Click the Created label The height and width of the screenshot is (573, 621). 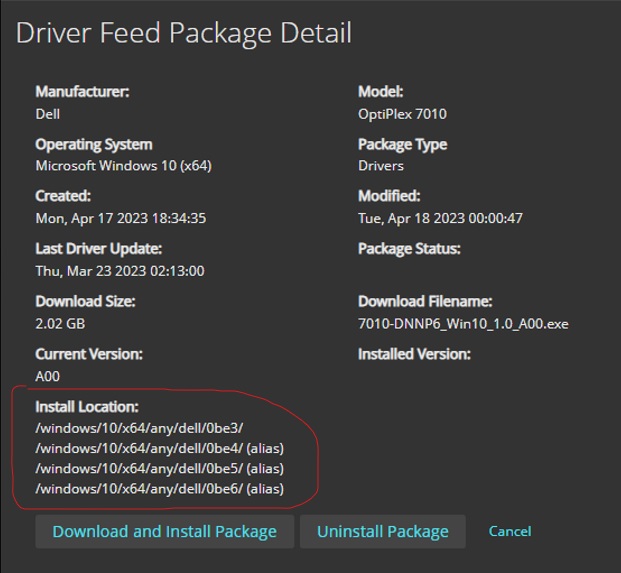tap(63, 196)
